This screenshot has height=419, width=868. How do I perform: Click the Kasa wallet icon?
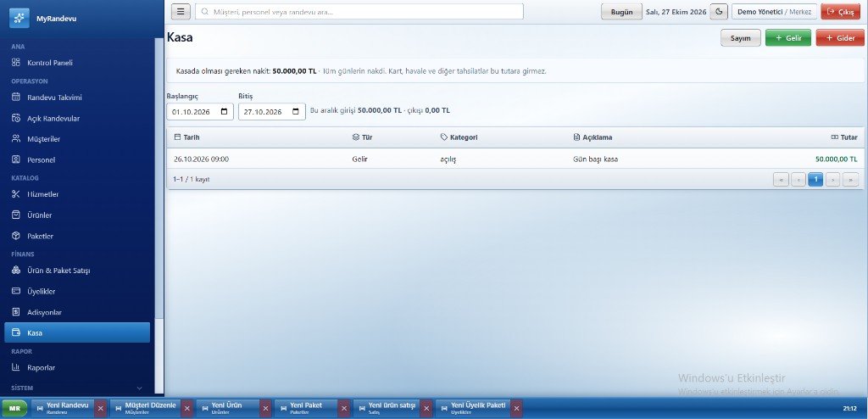click(16, 333)
